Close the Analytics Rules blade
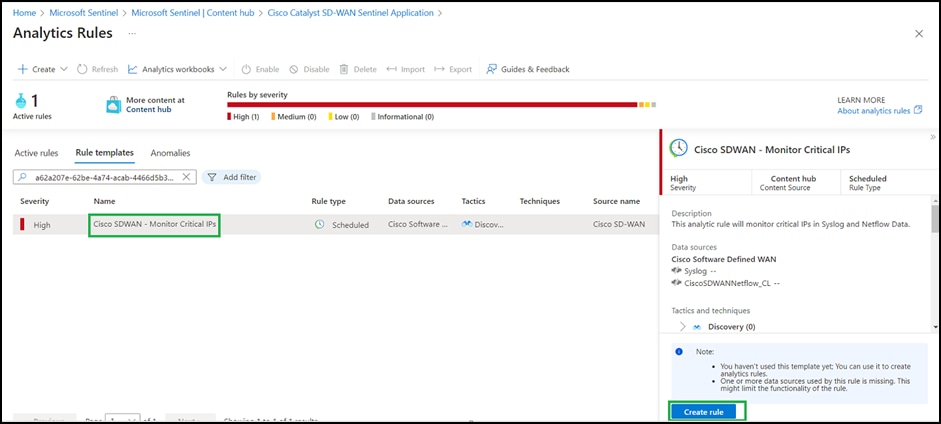This screenshot has width=941, height=424. pyautogui.click(x=919, y=34)
